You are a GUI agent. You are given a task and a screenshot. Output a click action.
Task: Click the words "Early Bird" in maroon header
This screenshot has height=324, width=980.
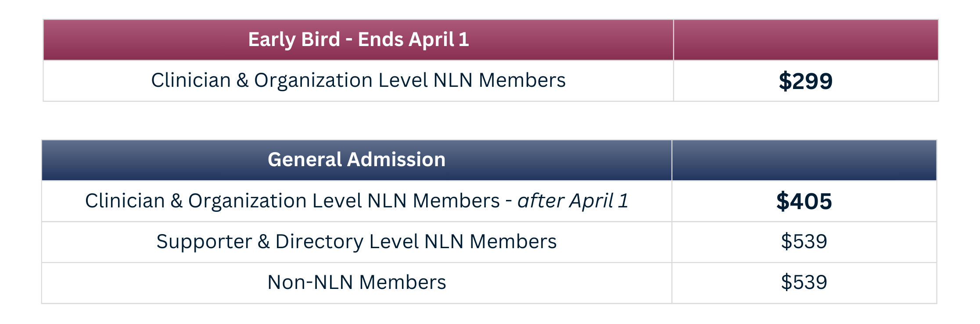(x=294, y=39)
